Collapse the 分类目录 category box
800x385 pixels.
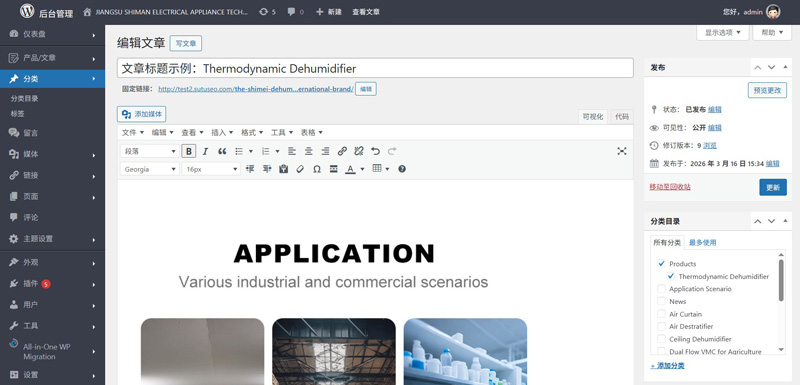click(785, 221)
